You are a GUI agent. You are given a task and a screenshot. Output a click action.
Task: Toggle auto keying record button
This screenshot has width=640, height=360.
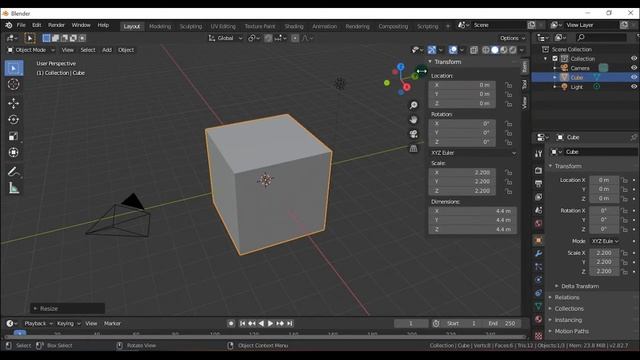pyautogui.click(x=231, y=323)
